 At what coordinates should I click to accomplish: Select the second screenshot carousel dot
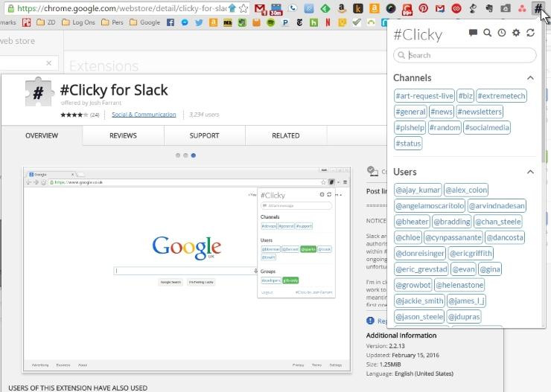[x=185, y=155]
